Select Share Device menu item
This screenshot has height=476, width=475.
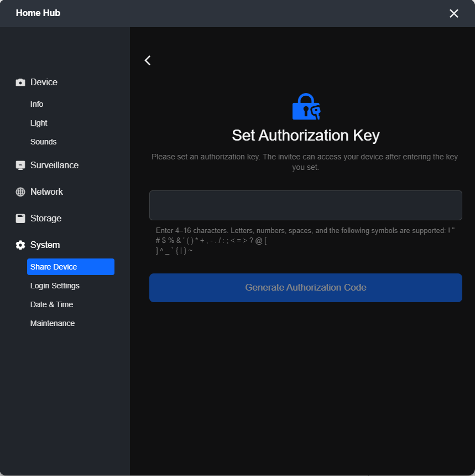pyautogui.click(x=71, y=267)
